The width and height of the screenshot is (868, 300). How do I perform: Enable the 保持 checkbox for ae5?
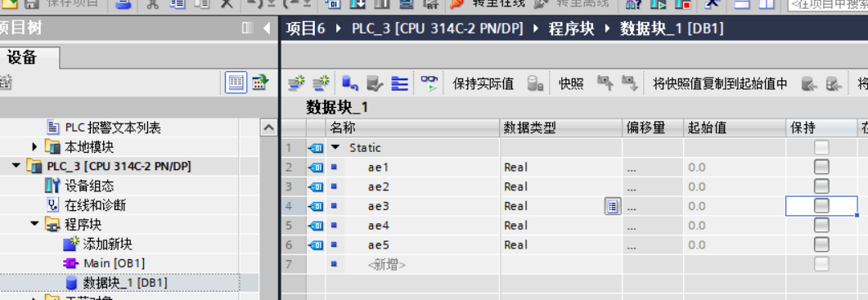(x=821, y=244)
